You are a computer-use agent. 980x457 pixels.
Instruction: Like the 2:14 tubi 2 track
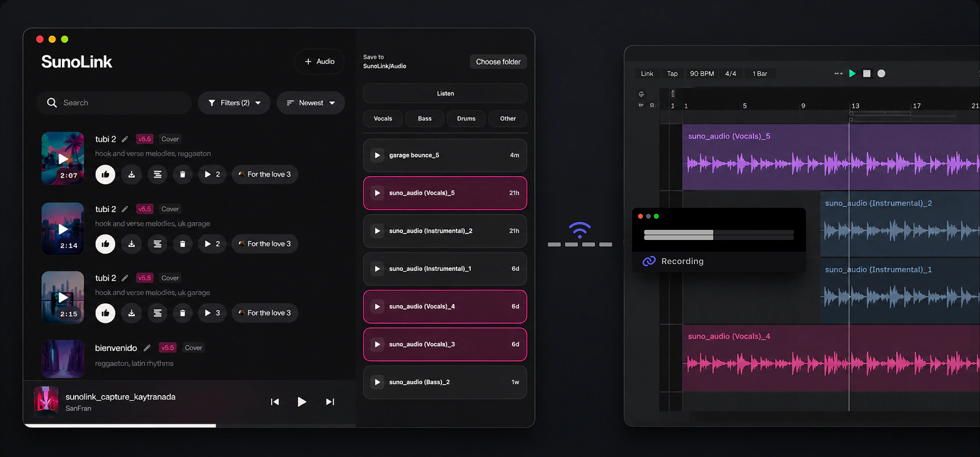click(x=105, y=244)
